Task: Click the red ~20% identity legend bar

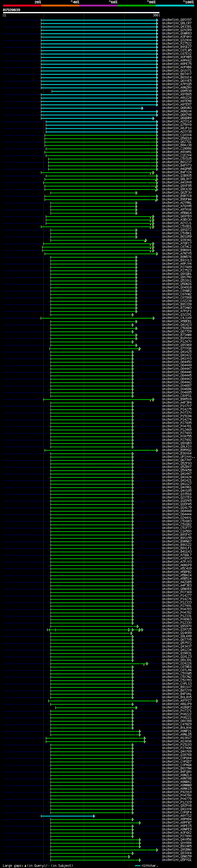Action: [22, 6]
